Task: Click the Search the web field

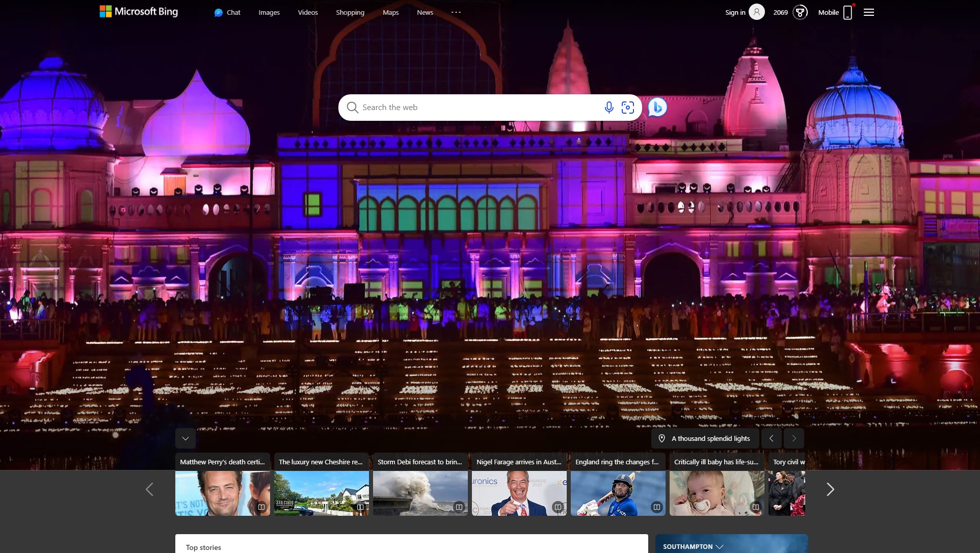Action: click(479, 108)
